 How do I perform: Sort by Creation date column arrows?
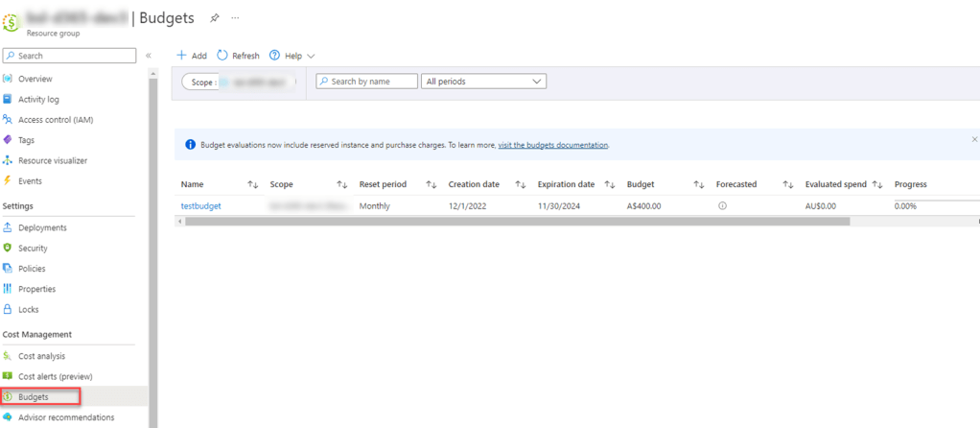pyautogui.click(x=521, y=184)
